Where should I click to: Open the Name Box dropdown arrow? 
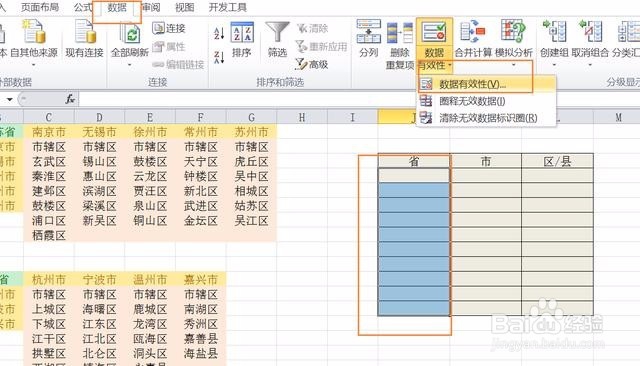point(9,99)
